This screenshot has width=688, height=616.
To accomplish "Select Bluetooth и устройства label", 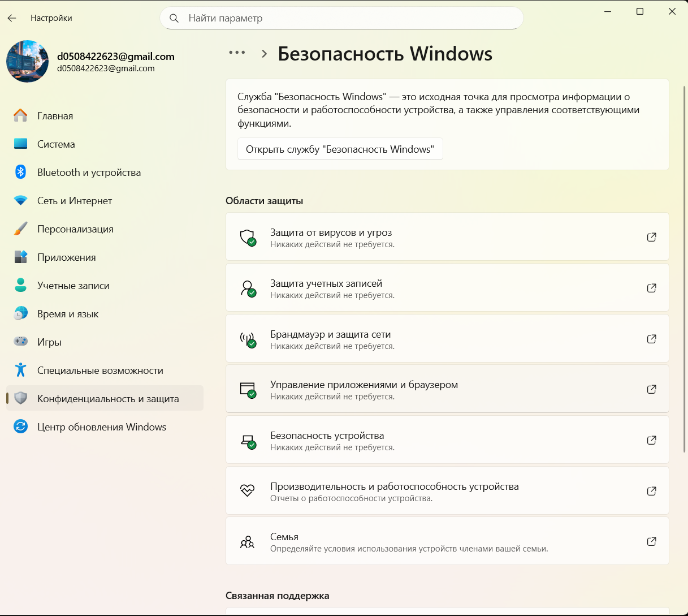I will click(89, 173).
